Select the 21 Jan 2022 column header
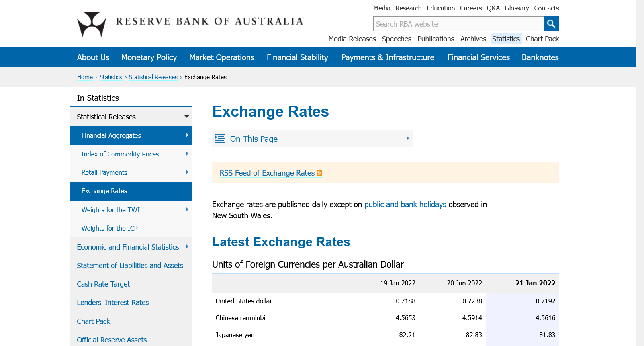Image resolution: width=644 pixels, height=346 pixels. [535, 283]
